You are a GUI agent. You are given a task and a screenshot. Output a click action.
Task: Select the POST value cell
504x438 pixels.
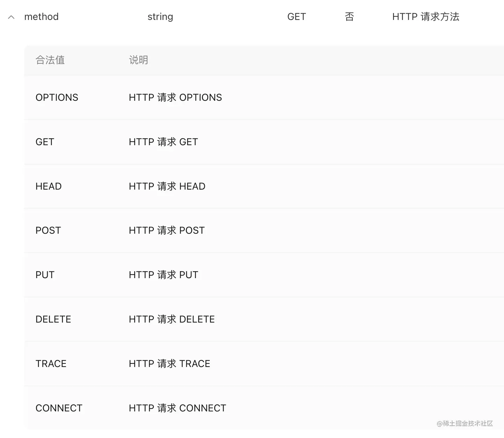click(48, 231)
